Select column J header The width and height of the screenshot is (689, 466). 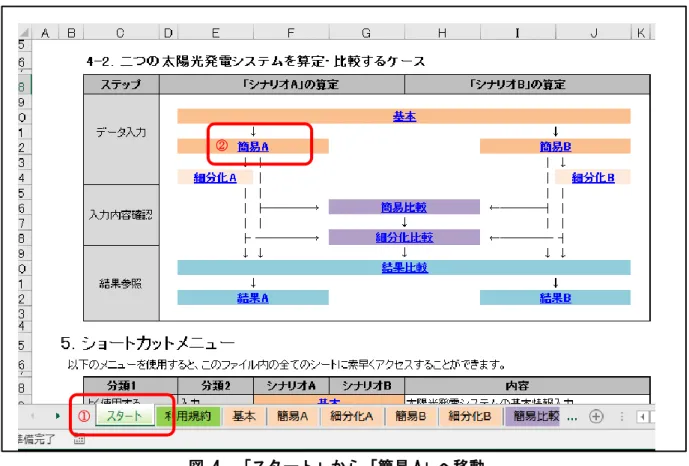(594, 33)
